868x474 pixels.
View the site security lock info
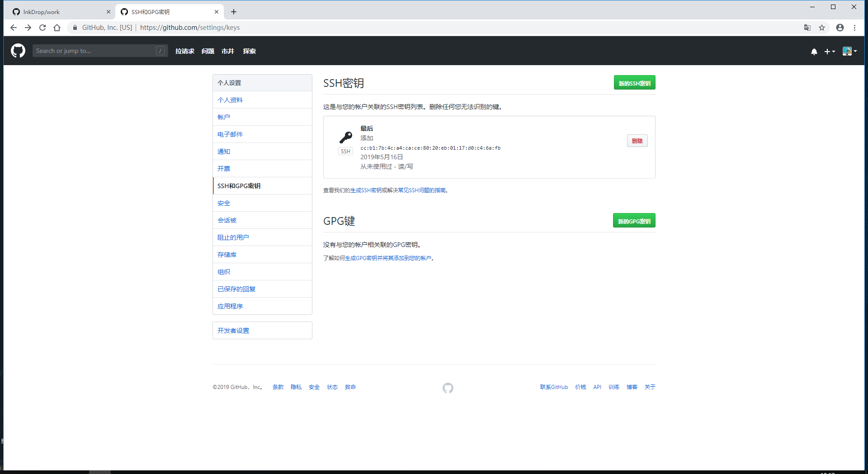(75, 28)
